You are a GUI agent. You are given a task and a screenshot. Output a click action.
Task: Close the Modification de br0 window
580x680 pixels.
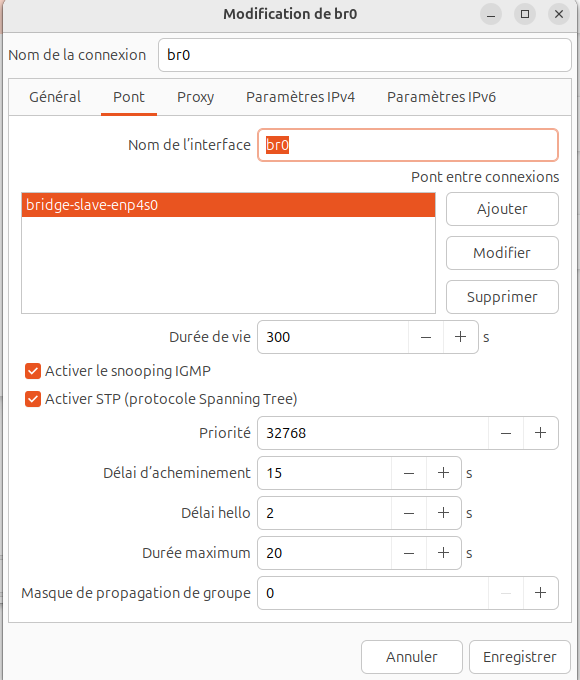click(559, 14)
